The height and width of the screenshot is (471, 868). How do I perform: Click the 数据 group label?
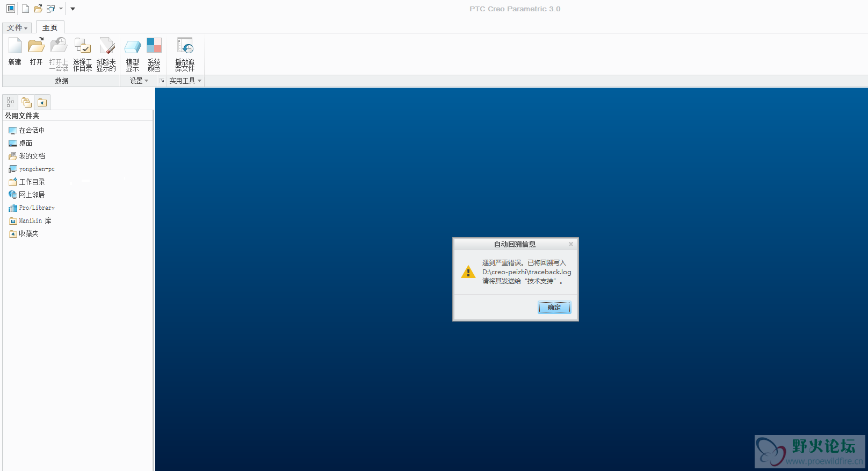coord(61,81)
